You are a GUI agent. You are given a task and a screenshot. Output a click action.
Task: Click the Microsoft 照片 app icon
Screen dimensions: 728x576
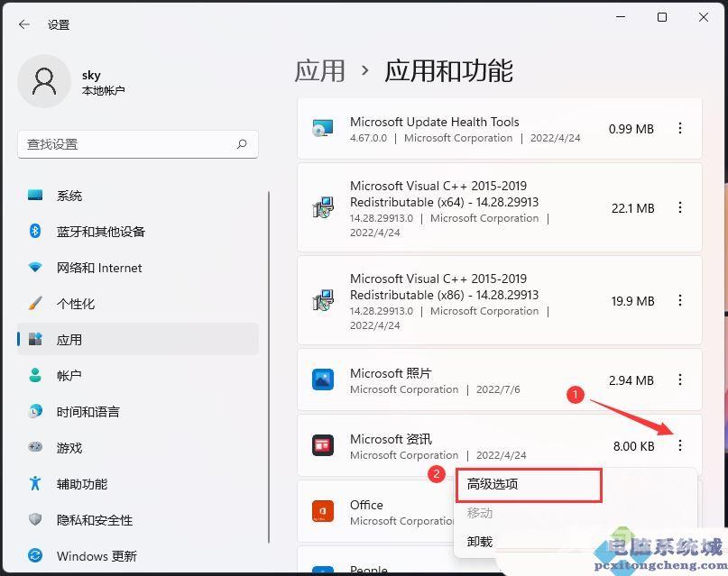pos(323,379)
